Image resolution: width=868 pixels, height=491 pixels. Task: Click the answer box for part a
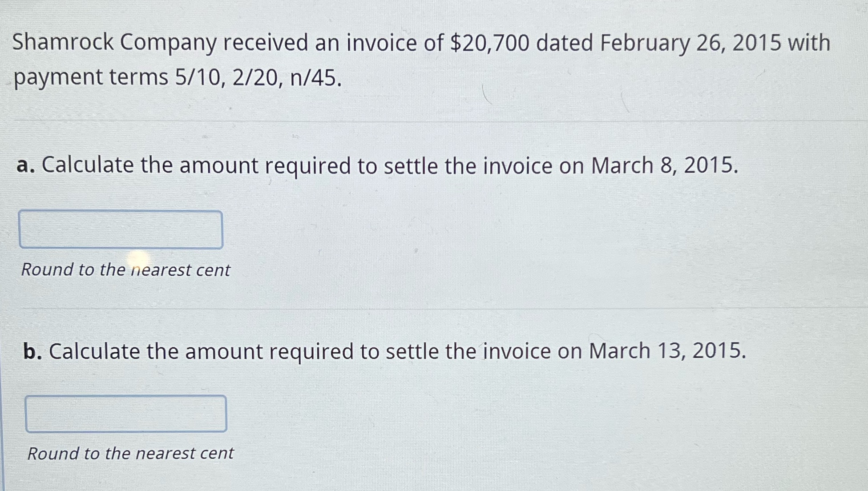click(121, 229)
